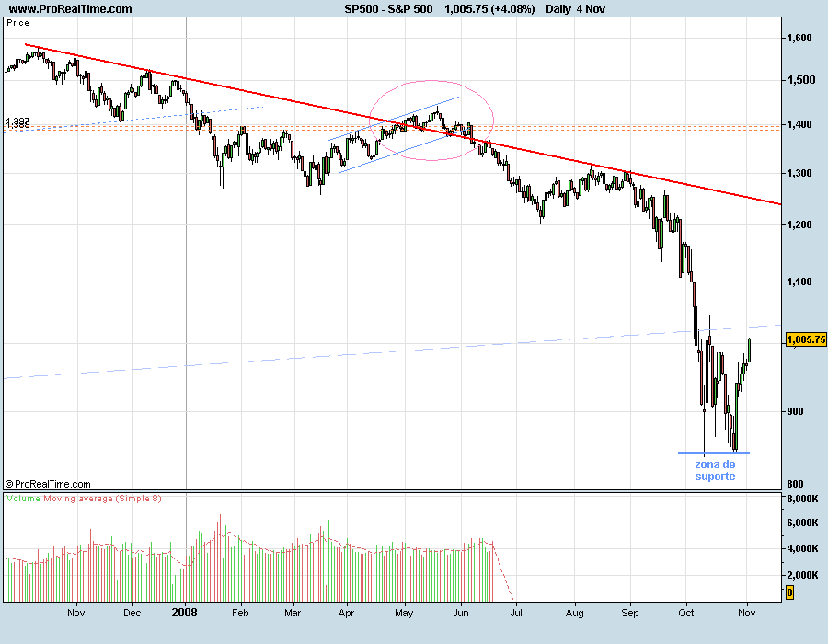Click the 1,200 price axis label
Image resolution: width=828 pixels, height=644 pixels.
tap(799, 224)
